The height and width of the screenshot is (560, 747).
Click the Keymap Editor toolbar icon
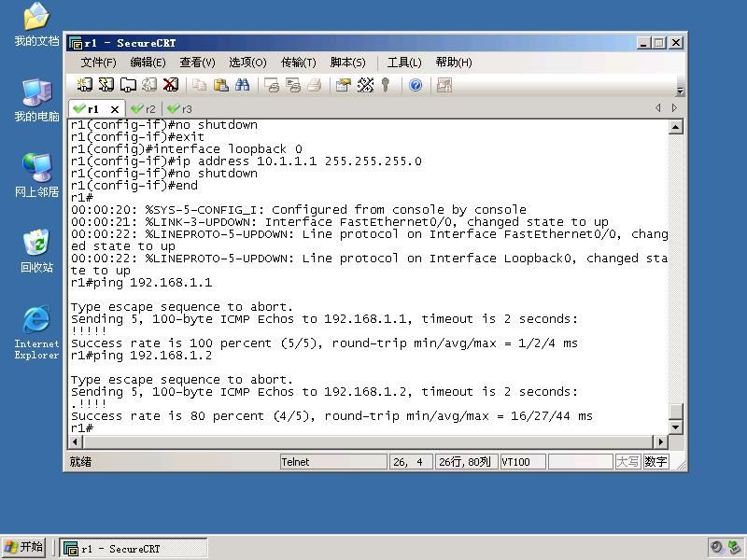365,85
